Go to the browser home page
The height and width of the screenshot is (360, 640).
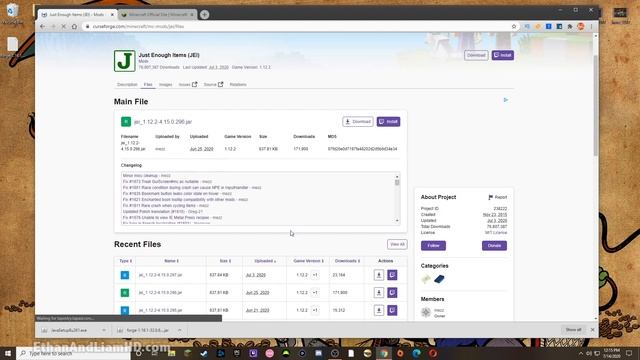tap(74, 27)
